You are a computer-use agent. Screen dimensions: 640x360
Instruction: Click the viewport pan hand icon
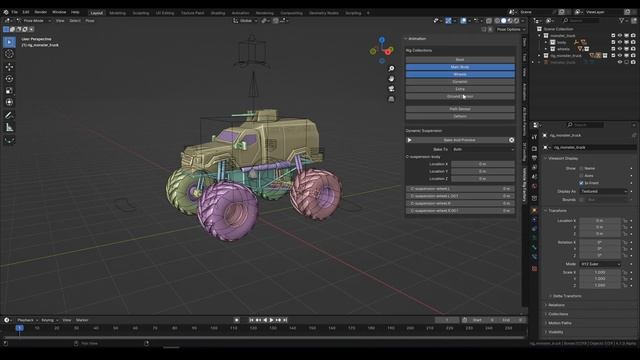pos(391,78)
